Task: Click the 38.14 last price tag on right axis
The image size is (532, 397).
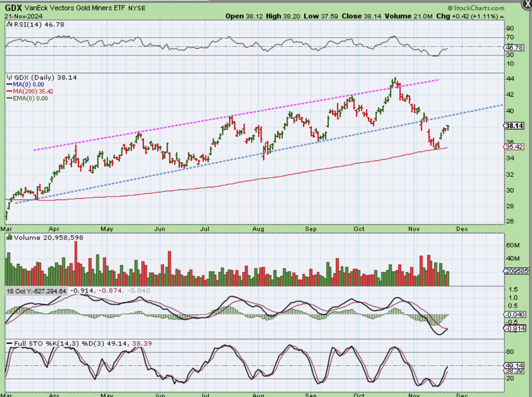Action: click(513, 125)
